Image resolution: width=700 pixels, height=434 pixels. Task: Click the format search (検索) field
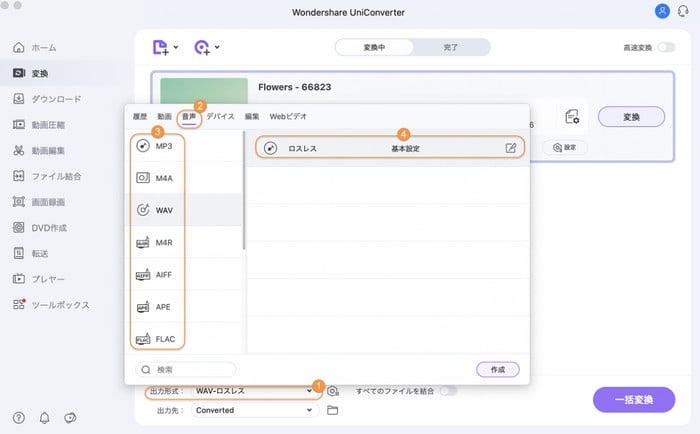(186, 370)
